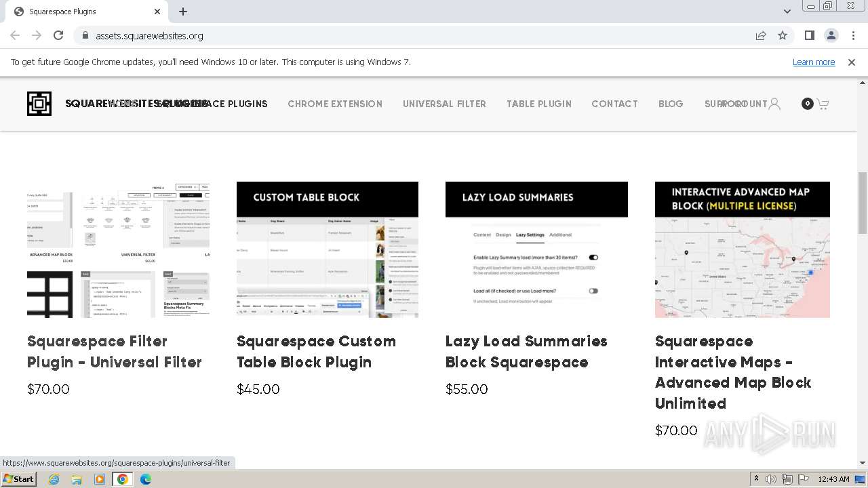Click the taskbar clock 12:43 AM

coord(833,479)
